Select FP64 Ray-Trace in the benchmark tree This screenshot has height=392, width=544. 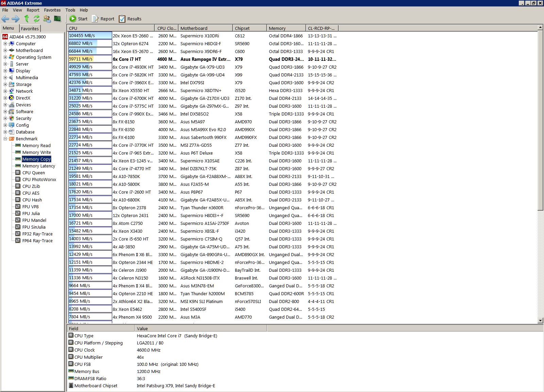(x=37, y=240)
